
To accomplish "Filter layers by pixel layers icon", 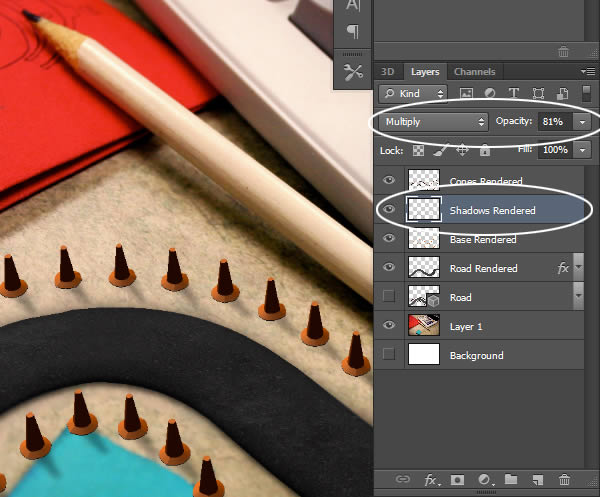I will [466, 93].
